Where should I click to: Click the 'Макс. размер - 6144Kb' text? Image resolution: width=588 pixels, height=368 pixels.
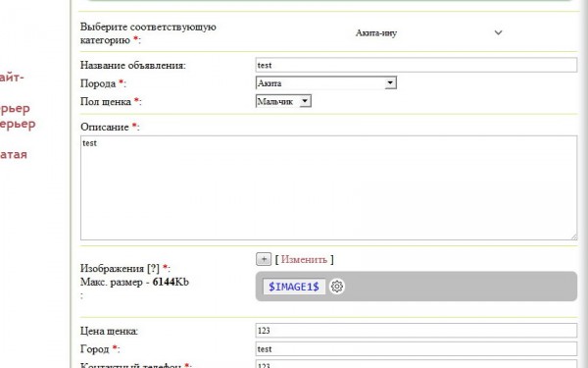134,282
